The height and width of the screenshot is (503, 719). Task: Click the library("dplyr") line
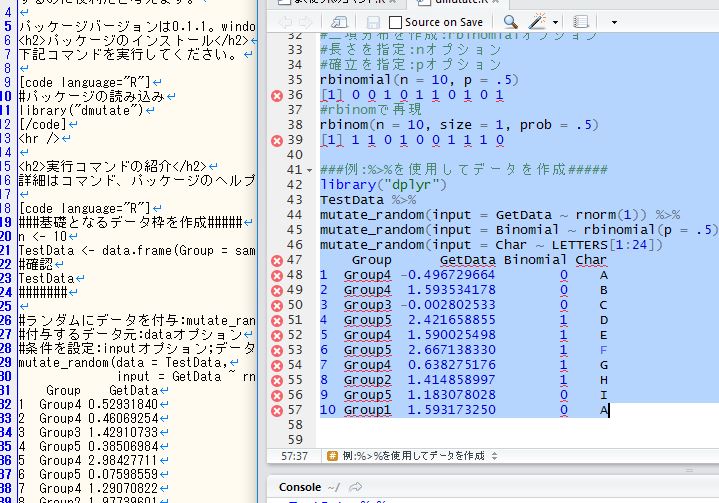coord(383,185)
